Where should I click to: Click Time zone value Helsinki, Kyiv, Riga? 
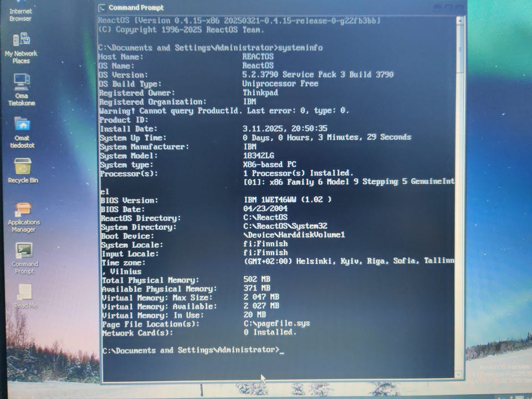349,261
